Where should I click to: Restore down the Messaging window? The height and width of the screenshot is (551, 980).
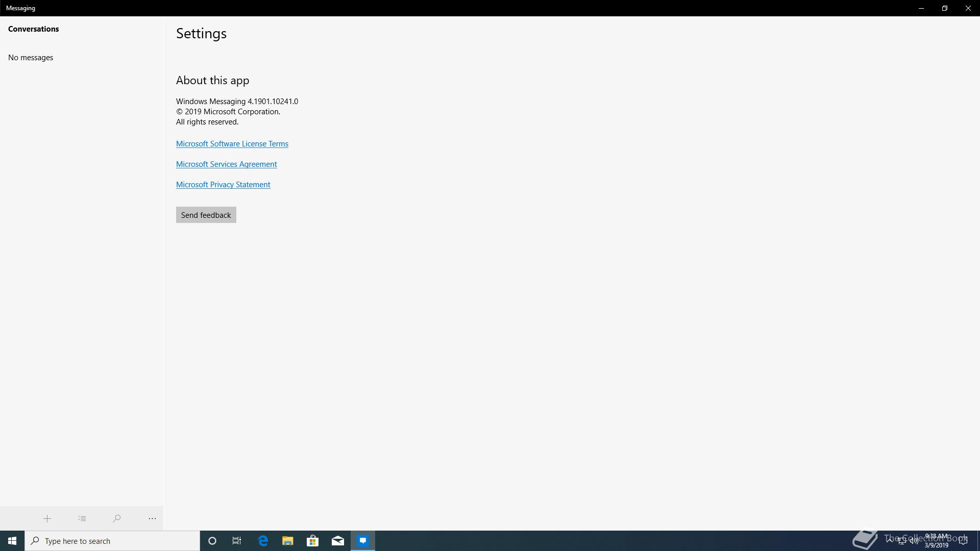(945, 8)
